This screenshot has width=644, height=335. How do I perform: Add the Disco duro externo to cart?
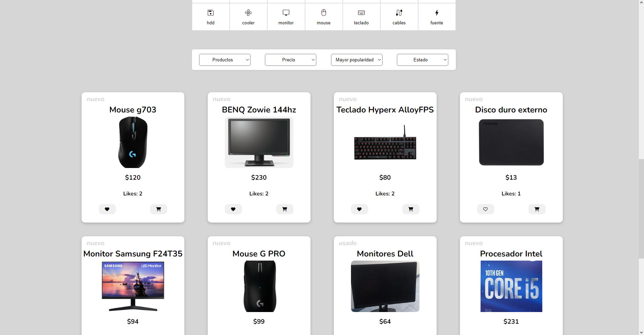point(537,209)
